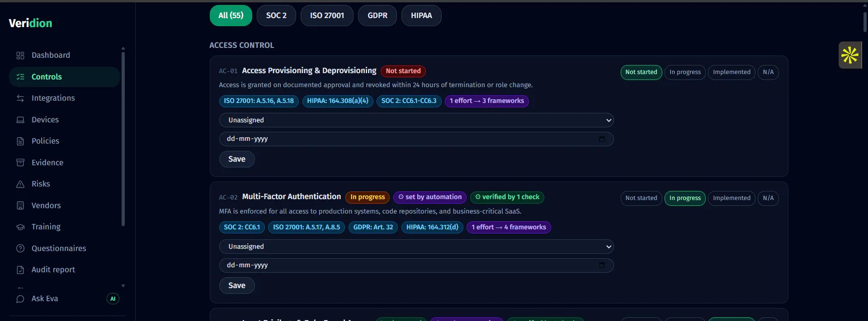Click the Policies document icon
Viewport: 868px width, 321px height.
20,141
